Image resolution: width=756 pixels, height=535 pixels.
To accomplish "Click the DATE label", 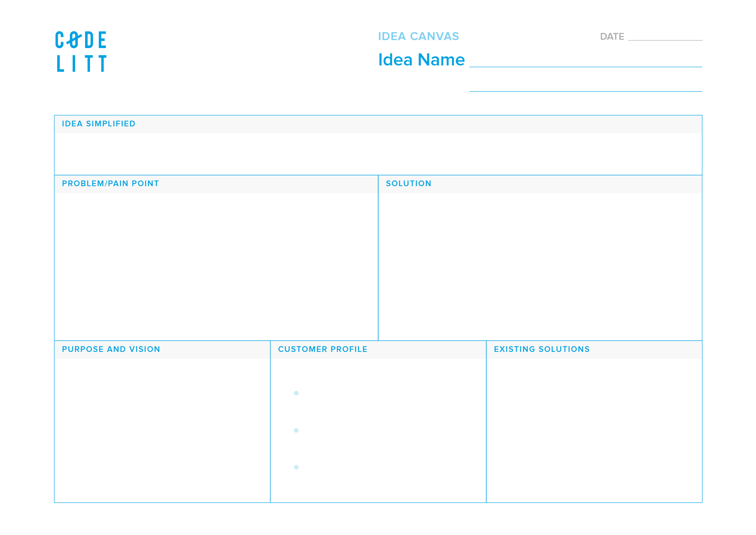I will point(612,37).
